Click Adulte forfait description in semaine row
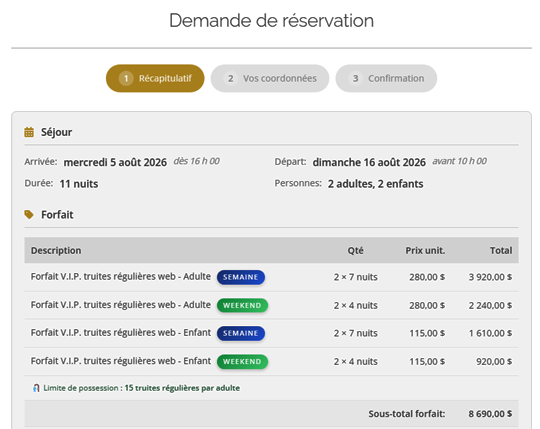This screenshot has height=429, width=540. click(121, 276)
